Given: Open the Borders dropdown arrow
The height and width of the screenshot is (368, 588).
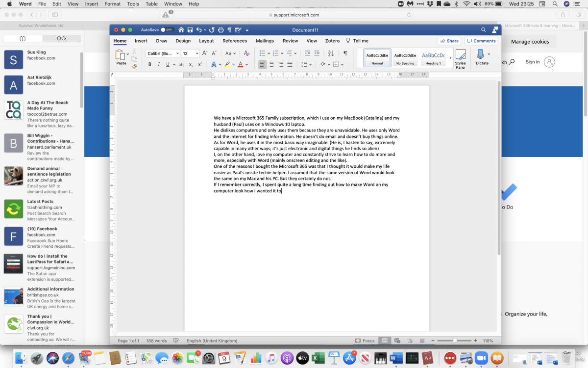Looking at the screenshot, I should coord(342,64).
